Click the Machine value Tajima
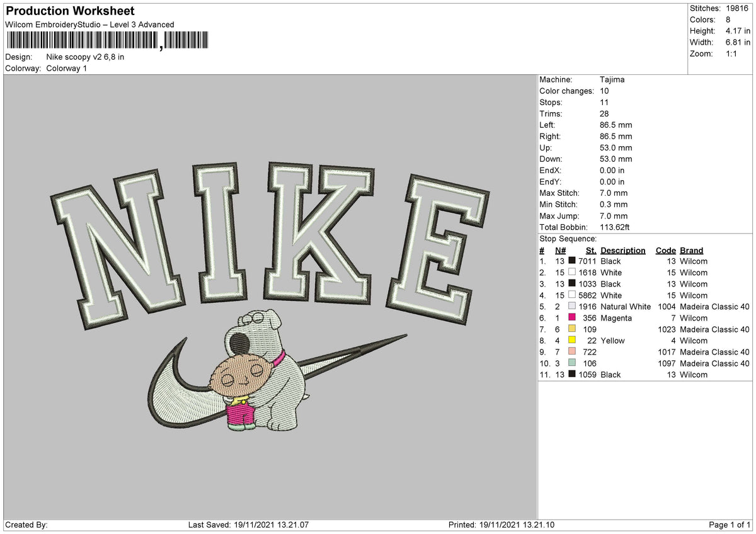 (612, 80)
